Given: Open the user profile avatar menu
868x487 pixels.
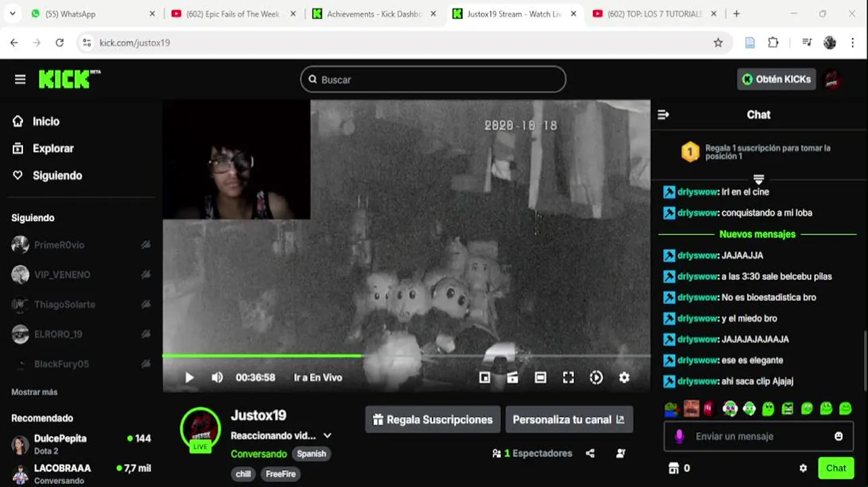Looking at the screenshot, I should click(x=832, y=79).
